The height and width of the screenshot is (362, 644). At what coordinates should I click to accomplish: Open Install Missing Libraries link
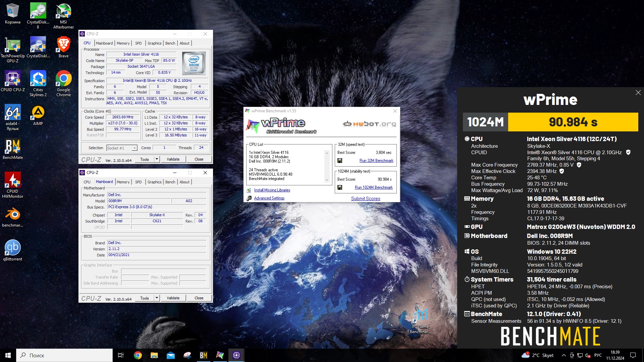pos(272,190)
